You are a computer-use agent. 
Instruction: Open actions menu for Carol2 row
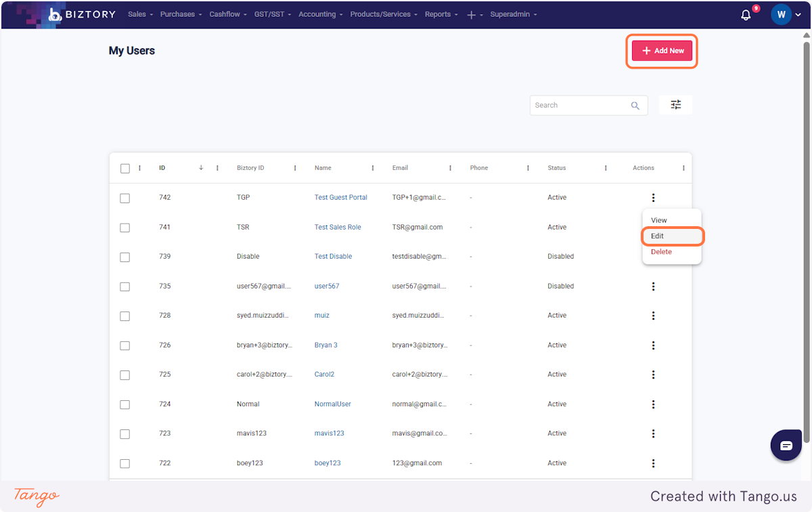pos(653,375)
